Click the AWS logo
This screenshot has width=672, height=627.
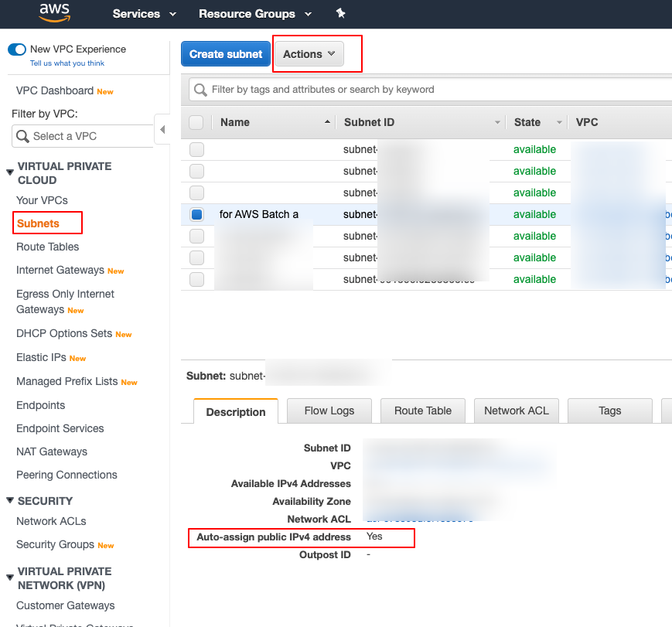[54, 13]
